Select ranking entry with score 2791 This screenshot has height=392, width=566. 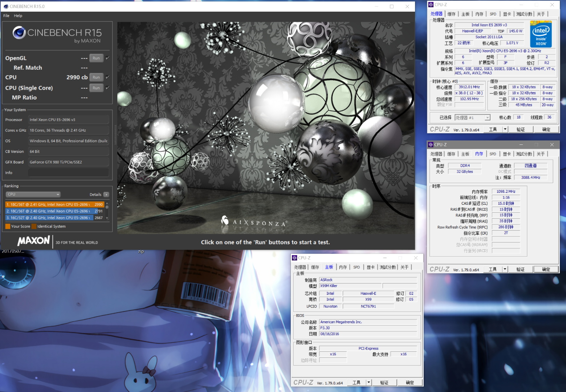[55, 211]
